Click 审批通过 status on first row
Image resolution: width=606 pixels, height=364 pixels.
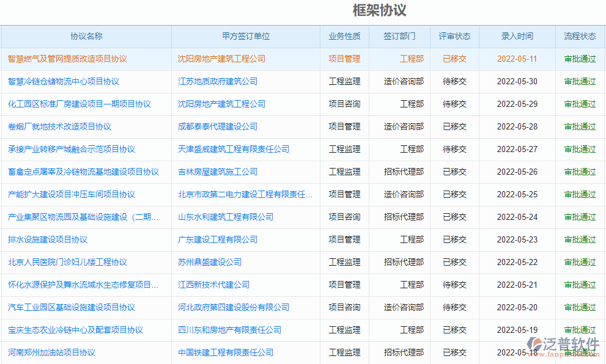coord(578,59)
